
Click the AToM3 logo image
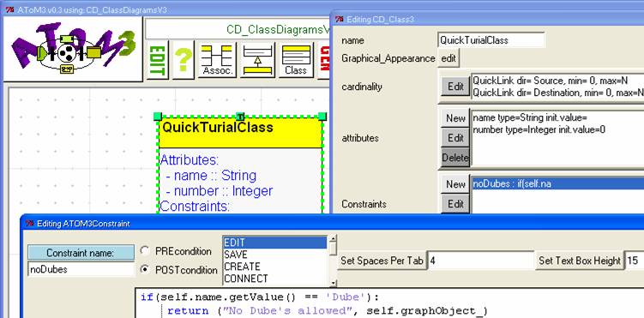click(73, 49)
